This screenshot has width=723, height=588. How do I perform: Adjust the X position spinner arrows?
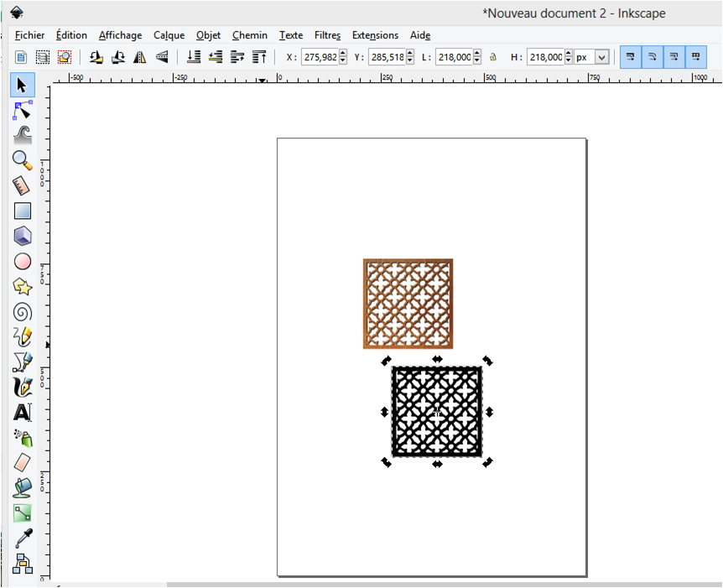pos(342,57)
